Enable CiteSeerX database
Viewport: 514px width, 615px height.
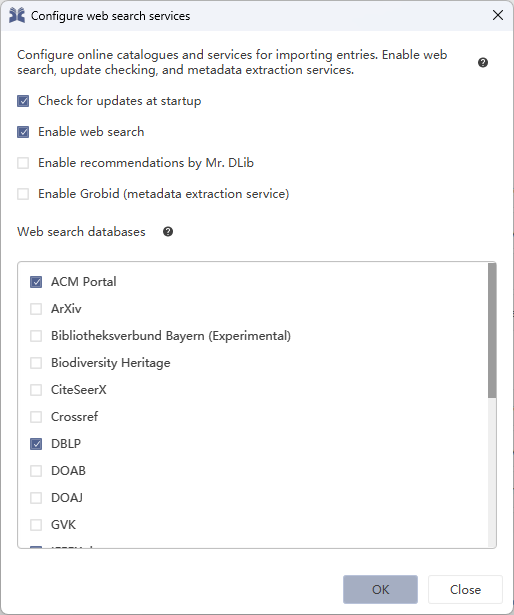36,390
